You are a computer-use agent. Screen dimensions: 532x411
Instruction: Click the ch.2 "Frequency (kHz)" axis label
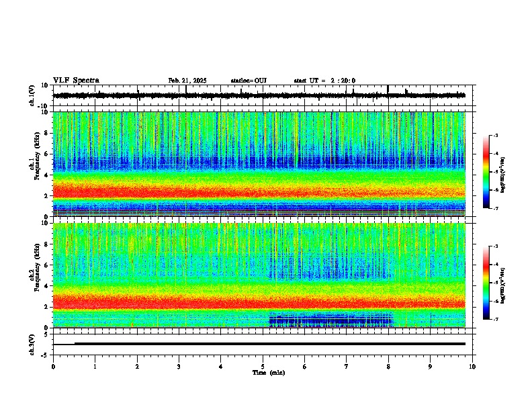(37, 267)
